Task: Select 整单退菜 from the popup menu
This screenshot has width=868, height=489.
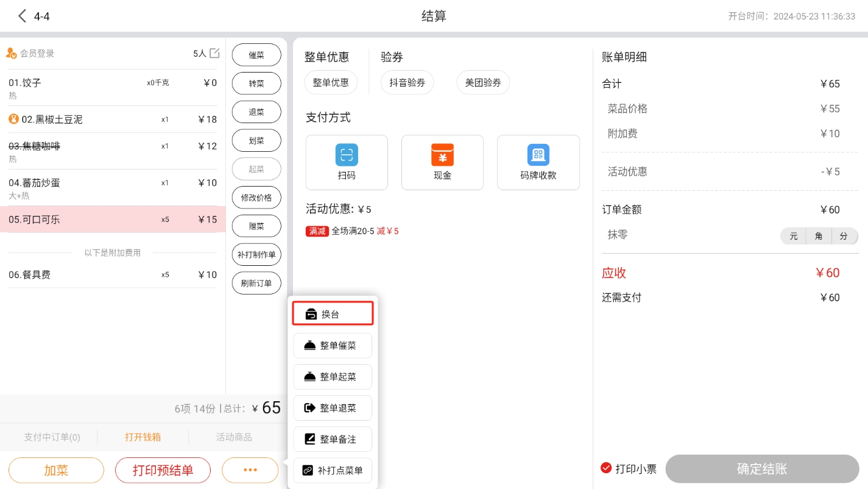Action: [332, 408]
